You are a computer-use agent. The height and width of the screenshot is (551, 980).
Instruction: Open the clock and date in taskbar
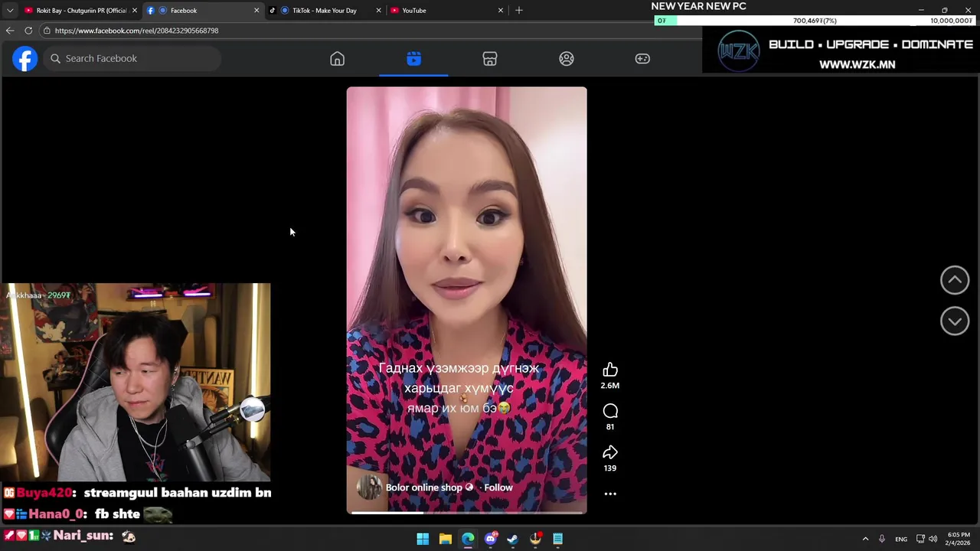959,539
